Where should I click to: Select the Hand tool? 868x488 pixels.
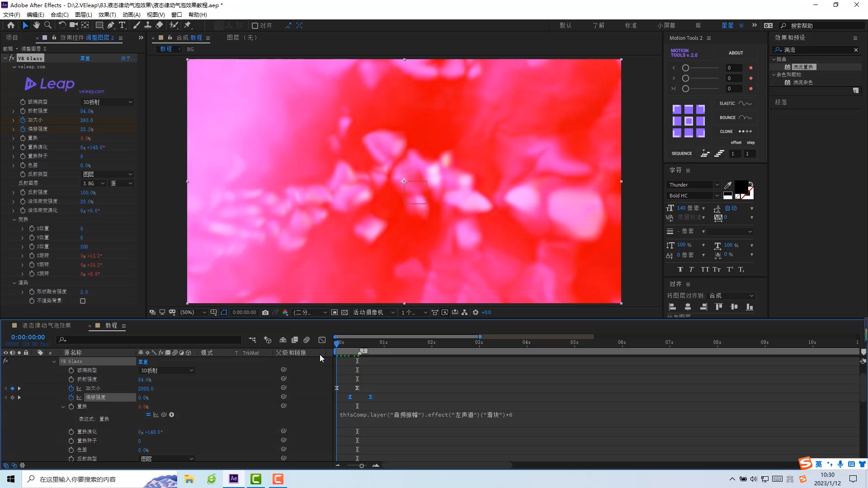[36, 25]
